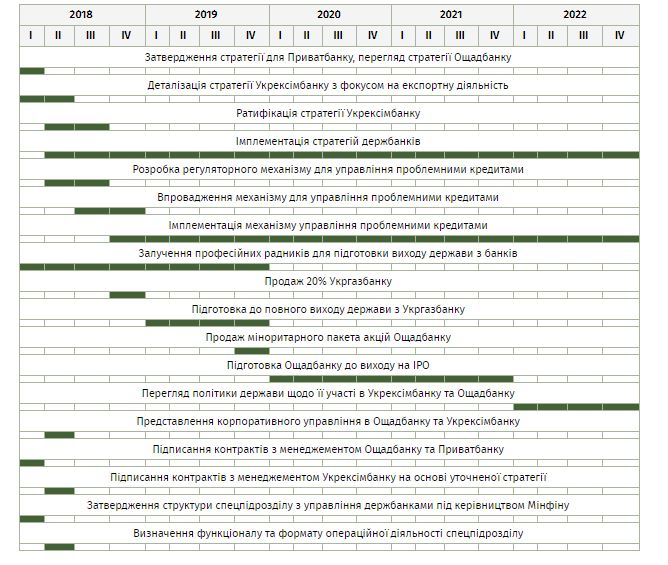Click 'Підготовка до повного виходу держави з Укргазбанку' label
668x565 pixels.
[329, 309]
